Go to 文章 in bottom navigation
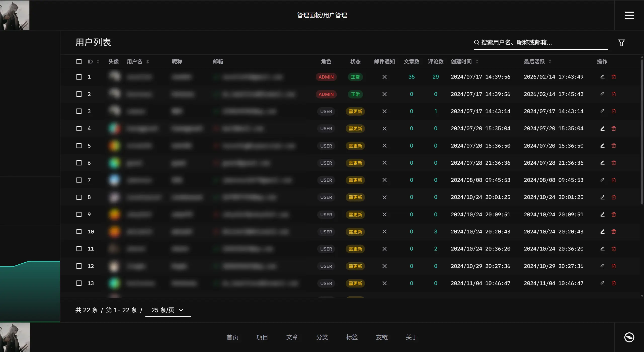Screen dimensions: 644x352 tap(292, 337)
